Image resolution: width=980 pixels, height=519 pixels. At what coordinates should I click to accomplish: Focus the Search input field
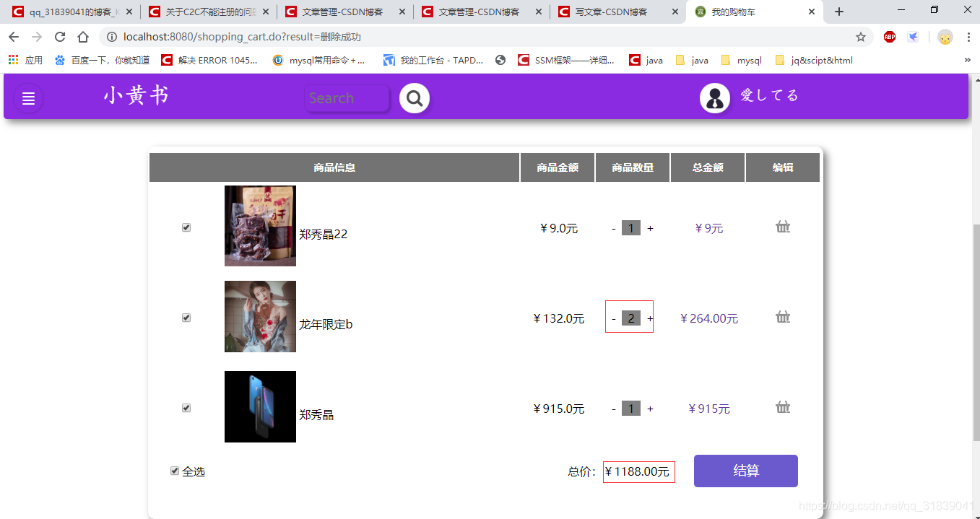347,98
